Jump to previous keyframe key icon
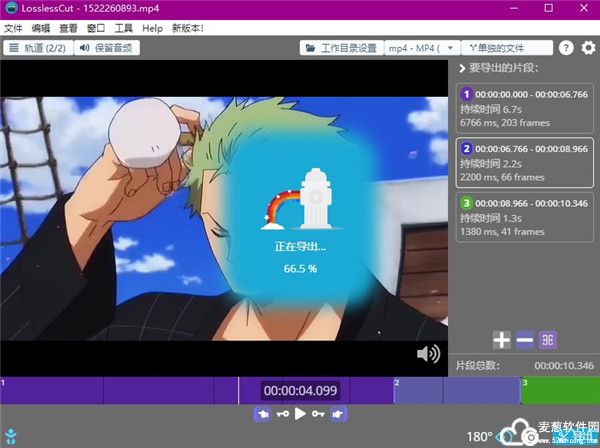Viewport: 600px width, 448px height. pos(283,414)
